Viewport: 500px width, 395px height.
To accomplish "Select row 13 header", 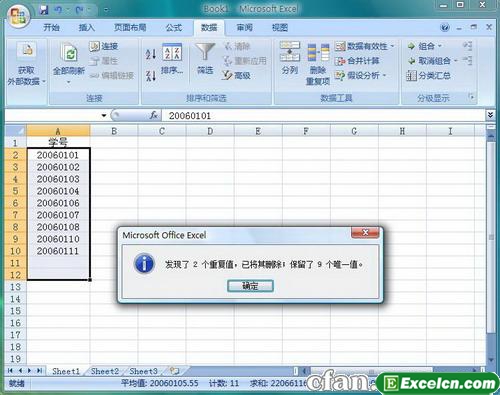I will click(15, 287).
